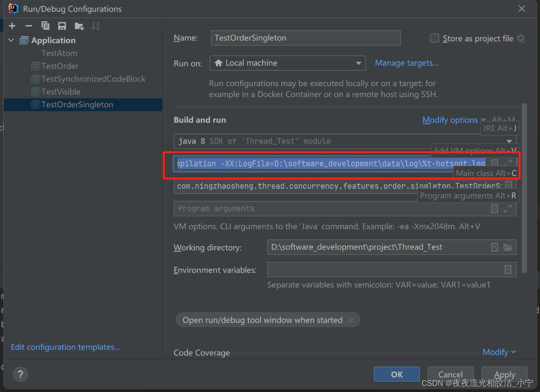Click the Copy Configuration icon
The height and width of the screenshot is (392, 540).
45,26
